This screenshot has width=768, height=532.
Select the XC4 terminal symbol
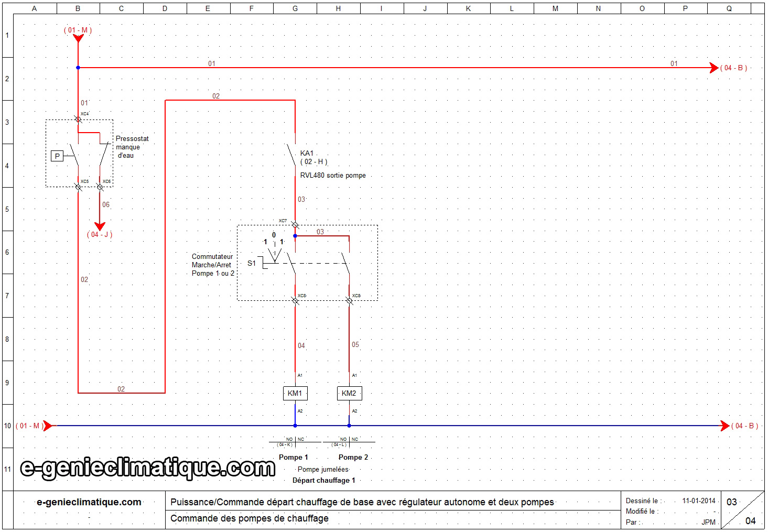coord(78,120)
